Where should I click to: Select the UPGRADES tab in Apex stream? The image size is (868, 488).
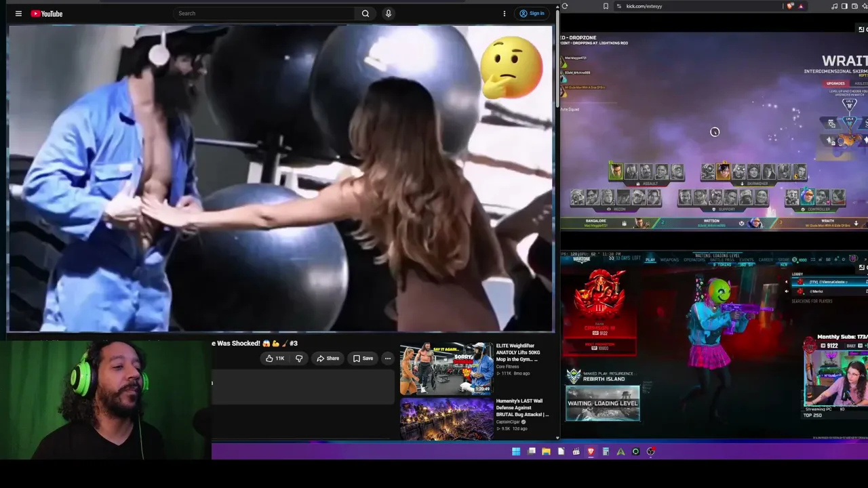coord(835,83)
